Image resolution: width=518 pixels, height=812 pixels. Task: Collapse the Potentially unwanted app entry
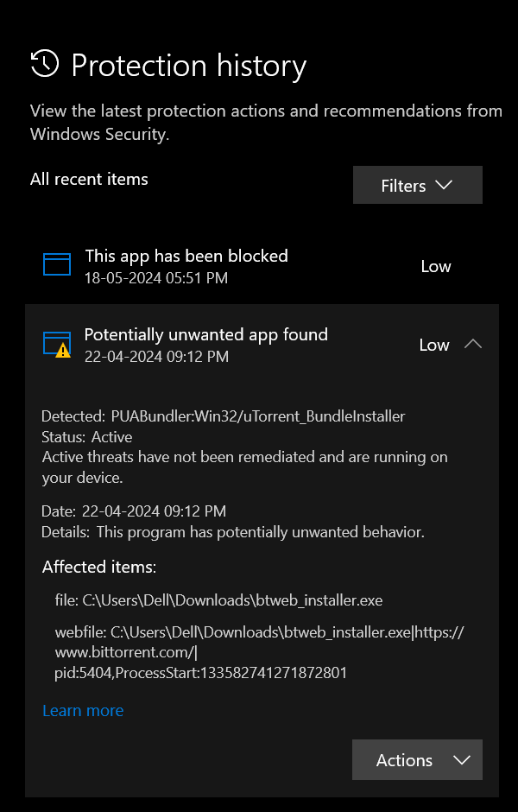(x=472, y=344)
